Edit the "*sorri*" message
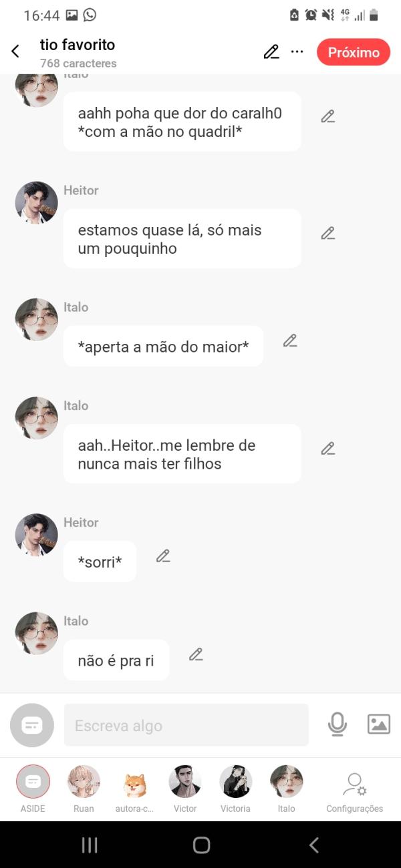The height and width of the screenshot is (868, 401). (x=163, y=556)
